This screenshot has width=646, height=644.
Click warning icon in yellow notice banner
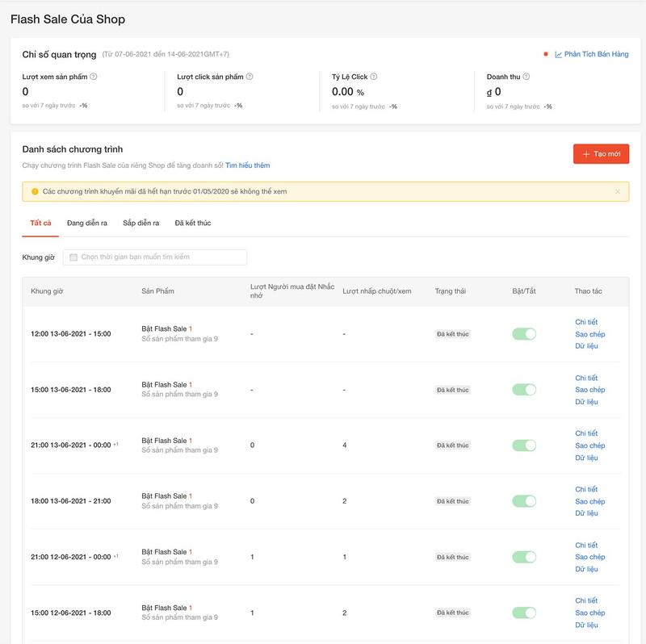35,191
